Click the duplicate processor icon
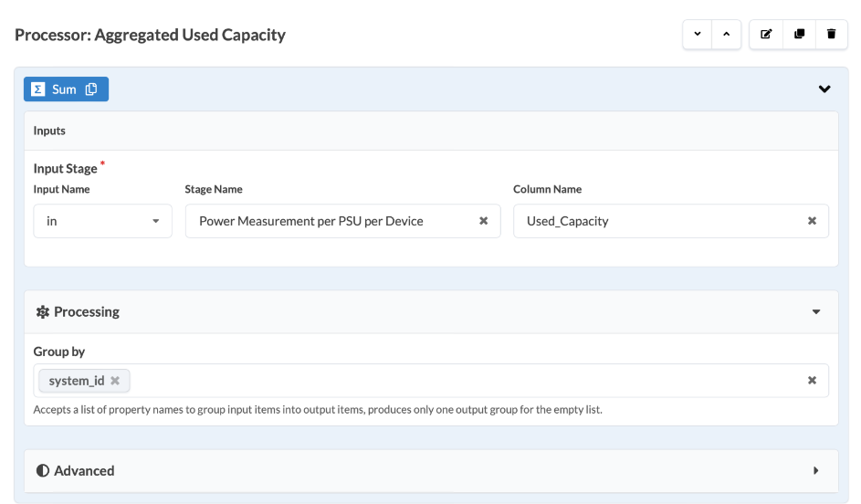This screenshot has height=504, width=861. (x=799, y=35)
